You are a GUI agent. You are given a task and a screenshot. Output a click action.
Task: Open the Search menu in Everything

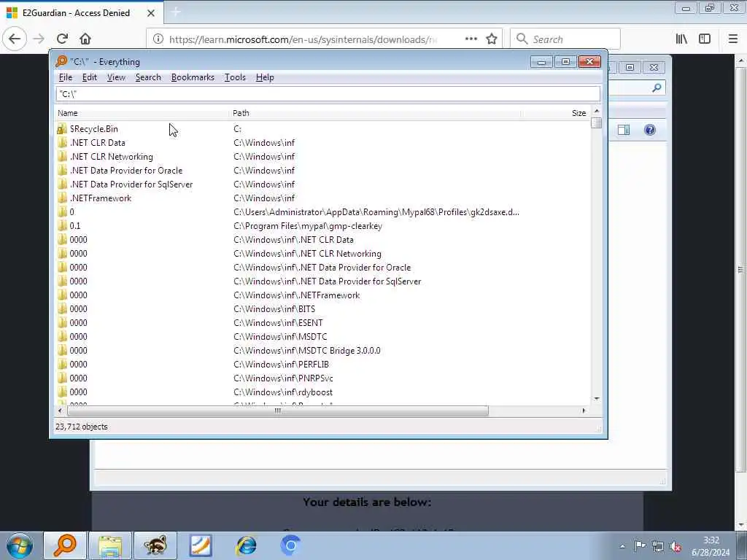click(x=148, y=77)
